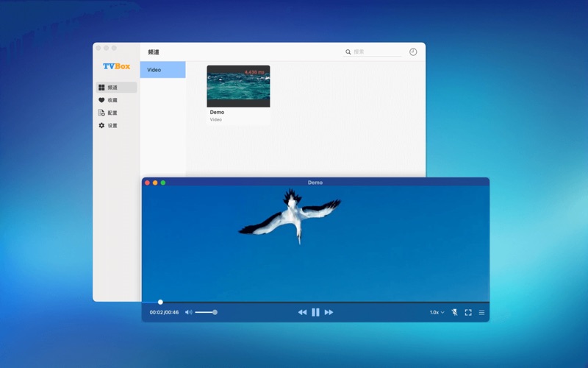Click the video progress bar handle
This screenshot has height=368, width=588.
pyautogui.click(x=160, y=302)
